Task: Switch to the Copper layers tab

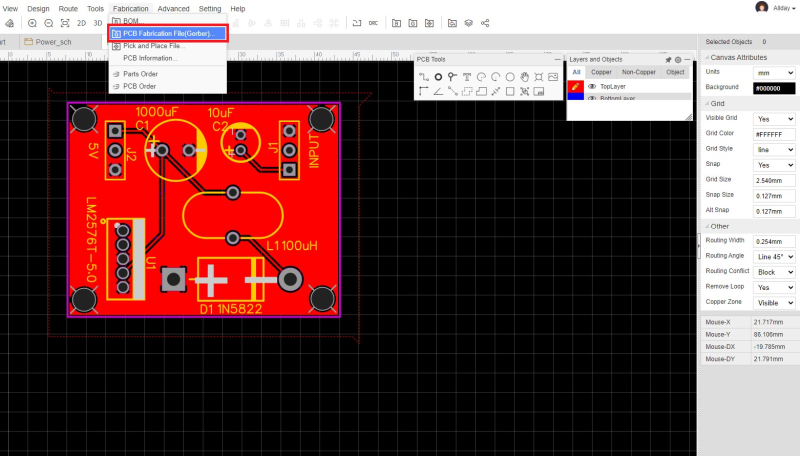Action: tap(601, 72)
